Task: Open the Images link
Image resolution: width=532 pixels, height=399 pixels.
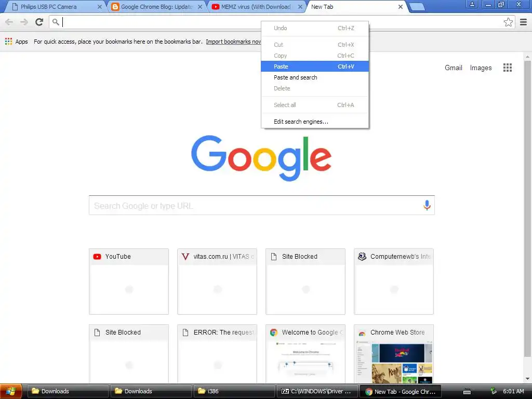Action: point(481,68)
